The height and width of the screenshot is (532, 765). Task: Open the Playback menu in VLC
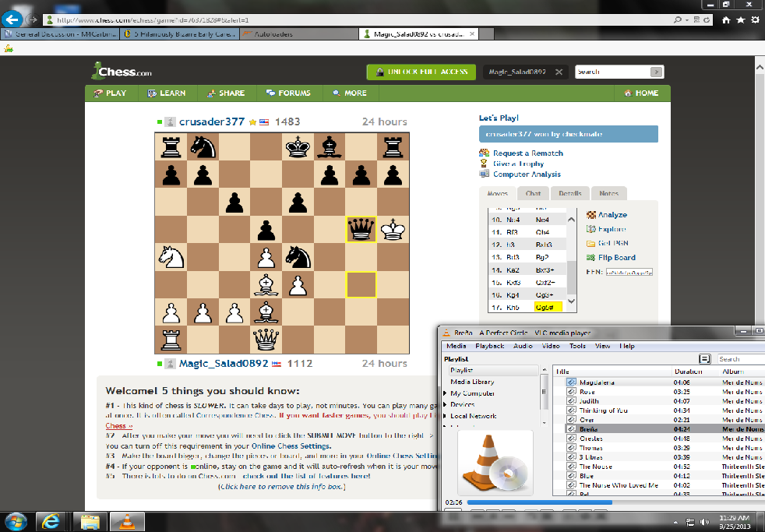(489, 346)
